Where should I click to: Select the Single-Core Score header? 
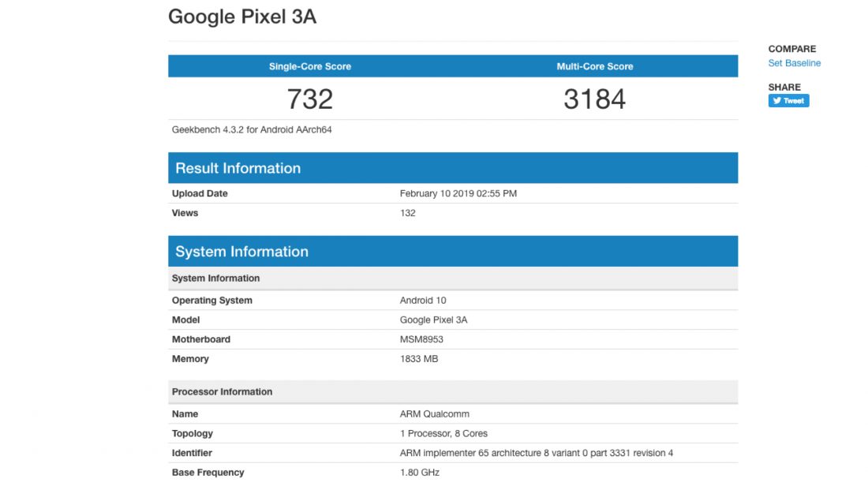pyautogui.click(x=310, y=66)
